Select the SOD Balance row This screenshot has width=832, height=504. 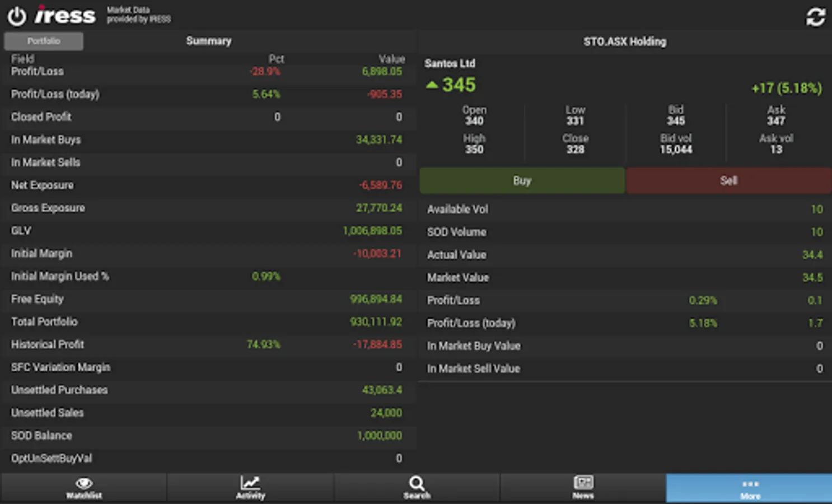(x=208, y=436)
